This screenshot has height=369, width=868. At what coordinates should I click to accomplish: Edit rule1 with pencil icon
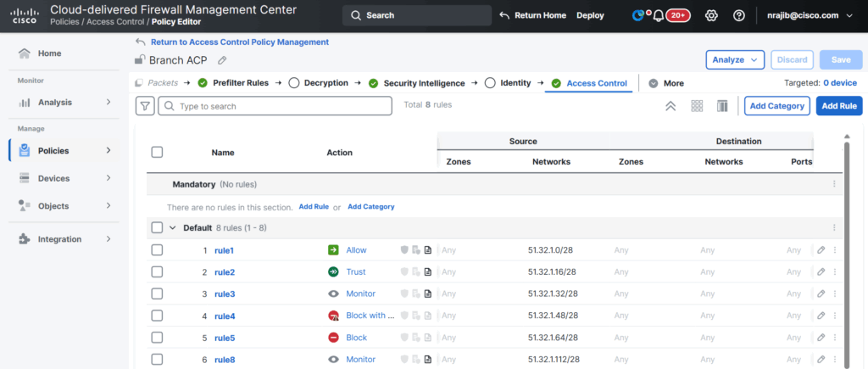[x=821, y=250]
